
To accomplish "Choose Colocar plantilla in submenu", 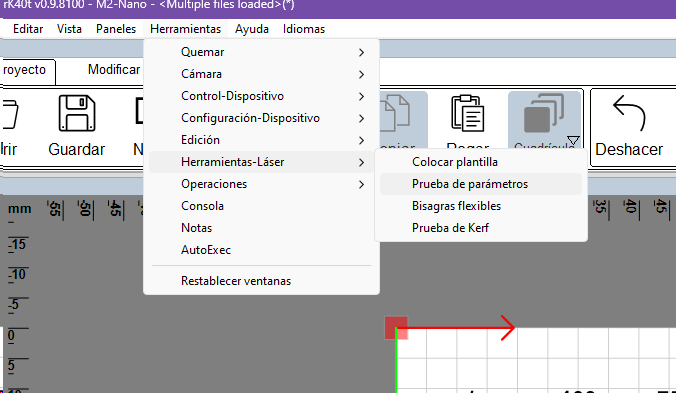I will tap(481, 162).
